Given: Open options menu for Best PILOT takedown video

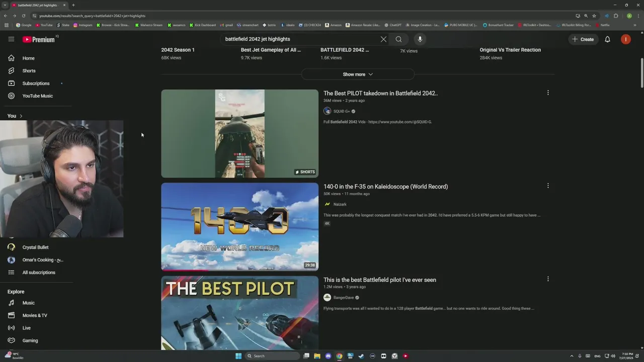Looking at the screenshot, I should 548,93.
